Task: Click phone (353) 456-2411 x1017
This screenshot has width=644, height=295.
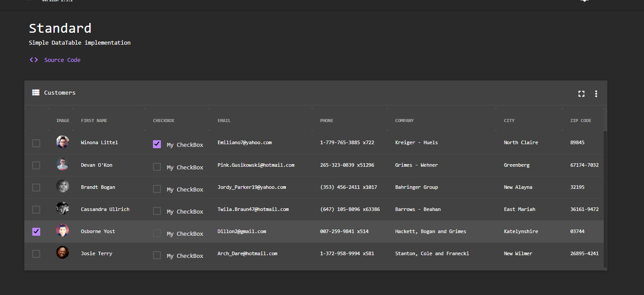Action: pos(348,187)
